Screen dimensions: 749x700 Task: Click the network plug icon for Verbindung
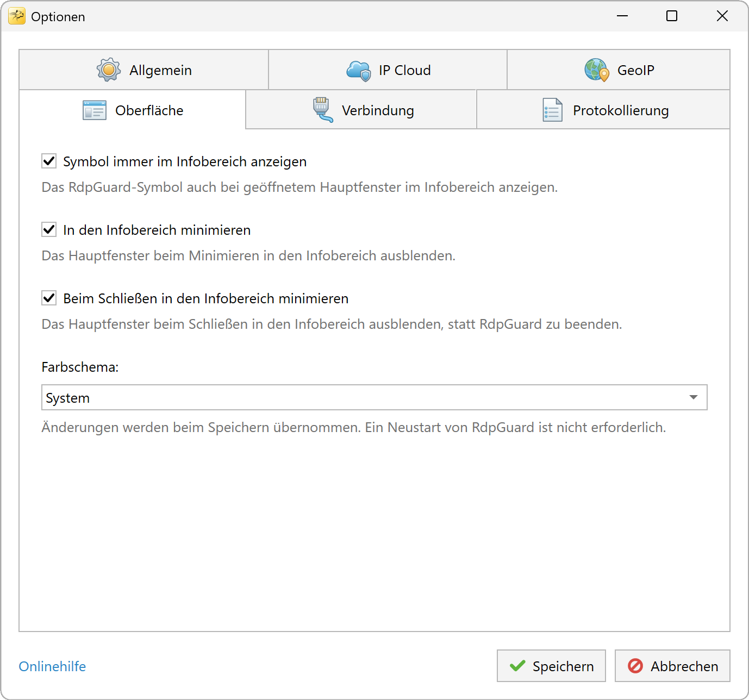(x=323, y=110)
